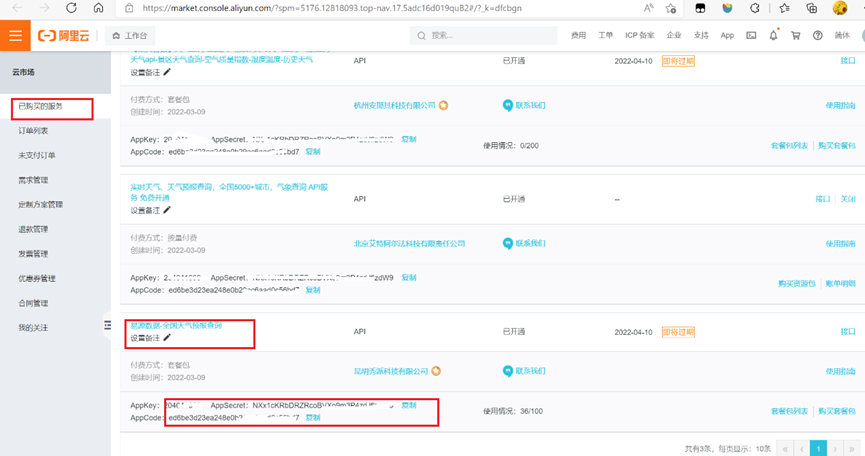Edit remark pencil for 实时天气 service
Screen dimensions: 865x456
click(167, 210)
